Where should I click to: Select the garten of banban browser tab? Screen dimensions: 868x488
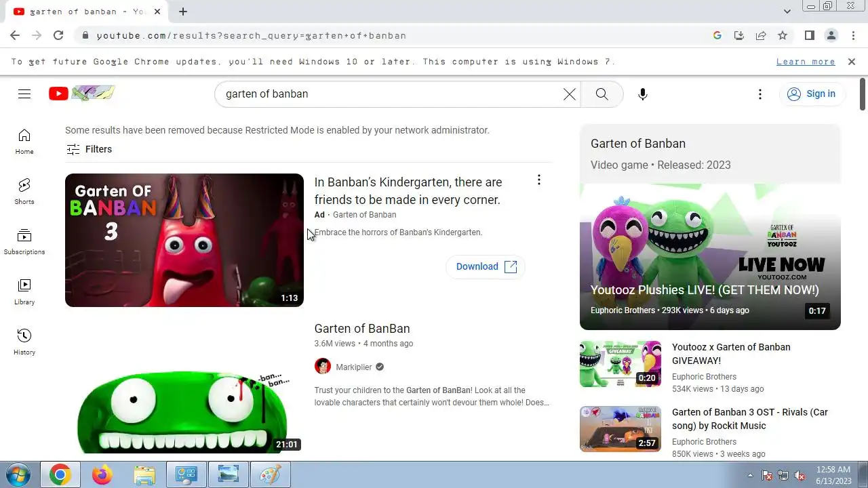[87, 12]
